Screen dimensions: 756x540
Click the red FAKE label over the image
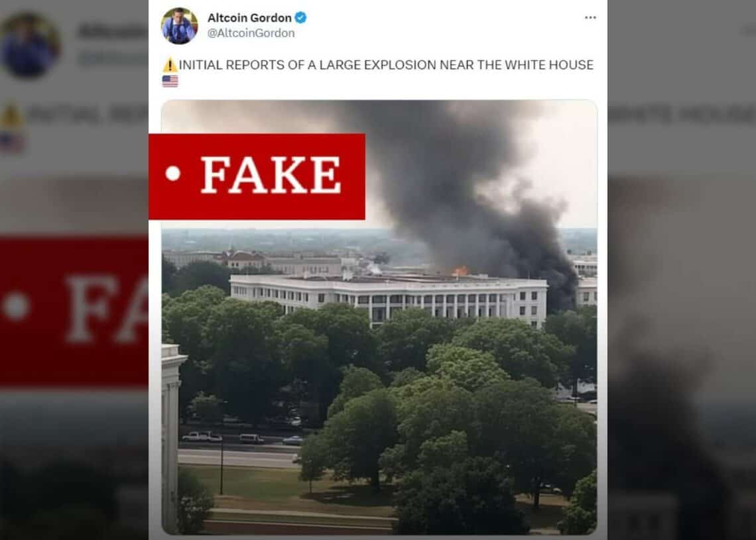pyautogui.click(x=257, y=176)
